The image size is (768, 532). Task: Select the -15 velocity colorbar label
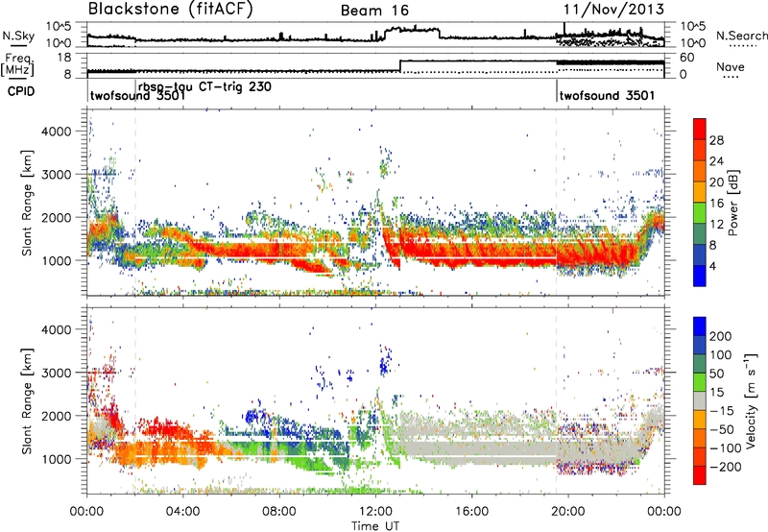[x=720, y=411]
